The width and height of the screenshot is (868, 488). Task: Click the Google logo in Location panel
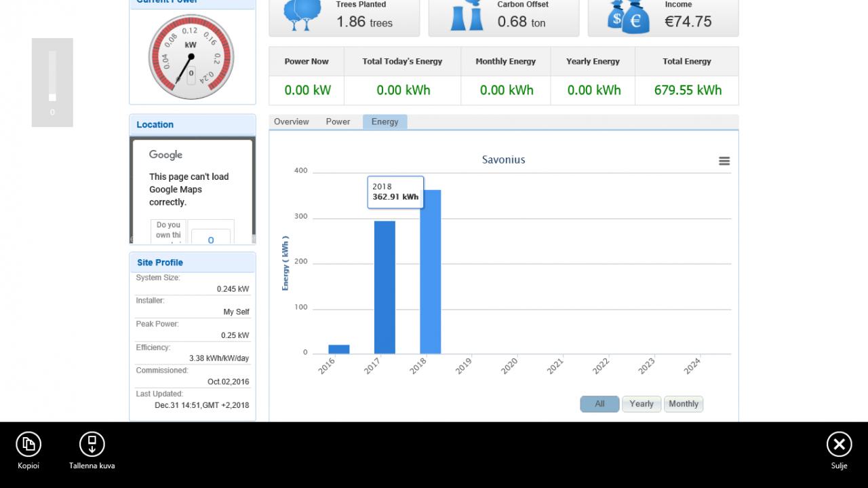click(x=166, y=155)
